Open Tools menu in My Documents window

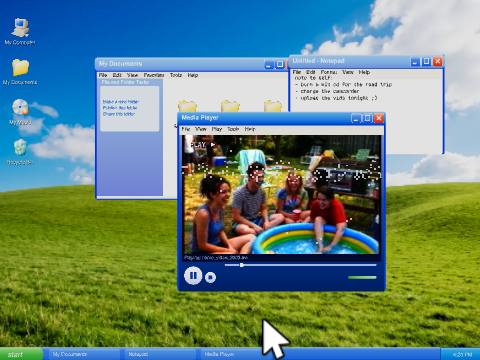176,75
